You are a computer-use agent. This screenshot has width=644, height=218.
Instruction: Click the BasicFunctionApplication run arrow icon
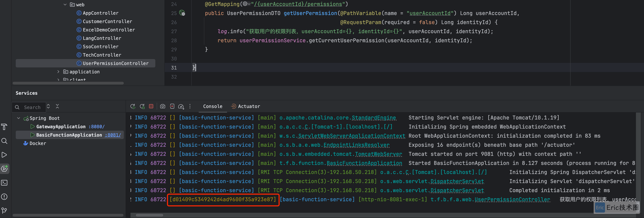33,135
